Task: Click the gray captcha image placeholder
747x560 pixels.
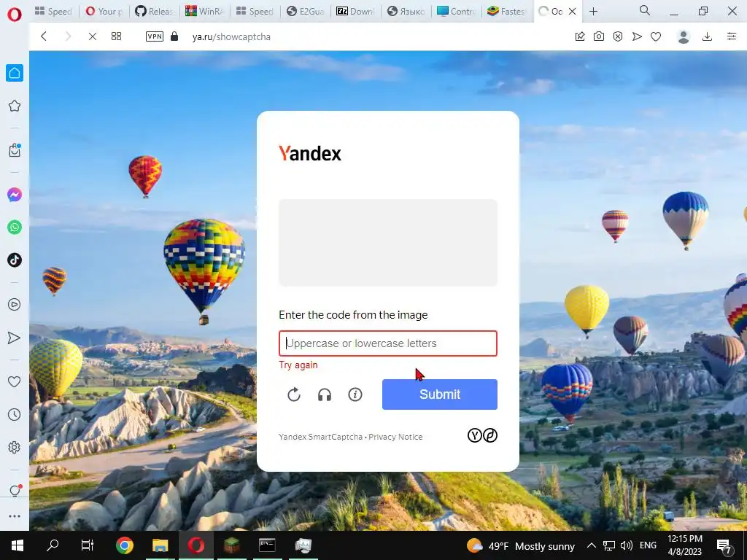Action: point(388,243)
